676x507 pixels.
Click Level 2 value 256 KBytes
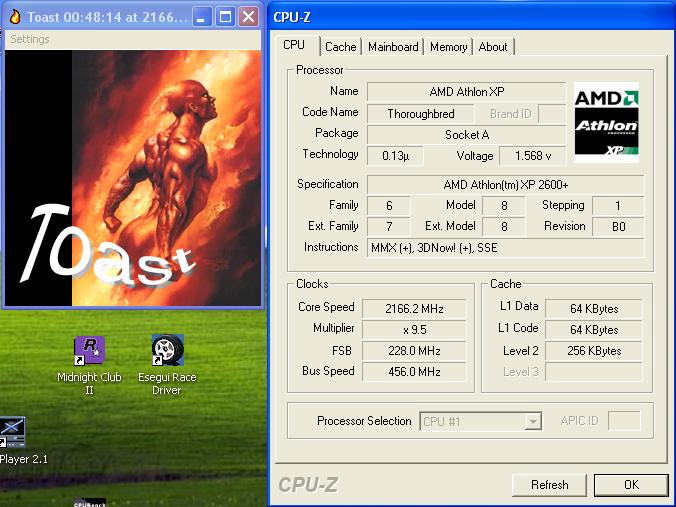594,351
